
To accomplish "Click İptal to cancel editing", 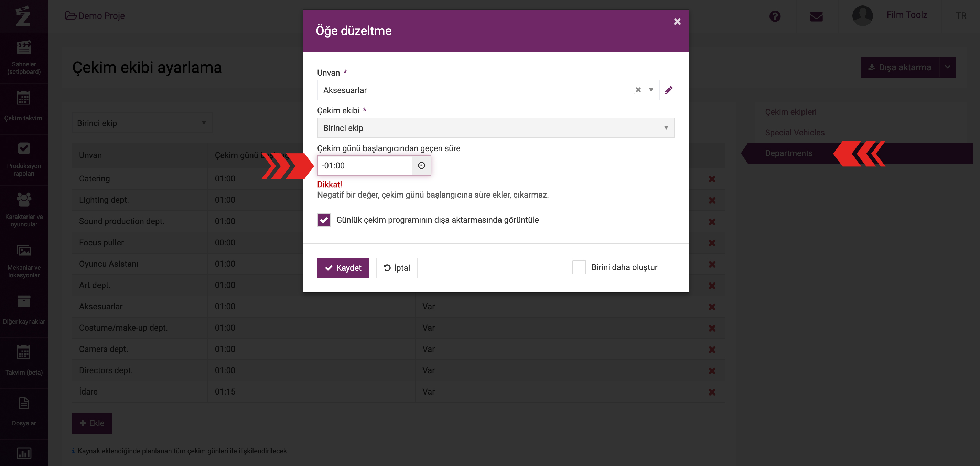I will (396, 268).
